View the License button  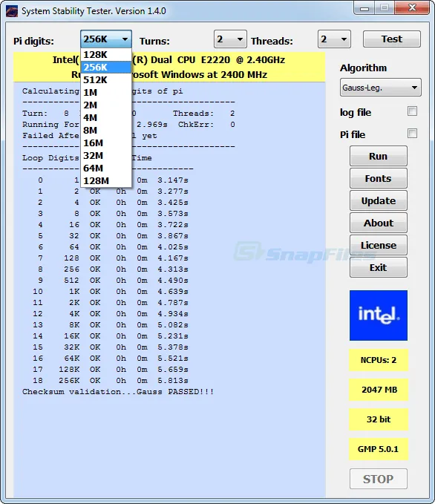coord(379,245)
